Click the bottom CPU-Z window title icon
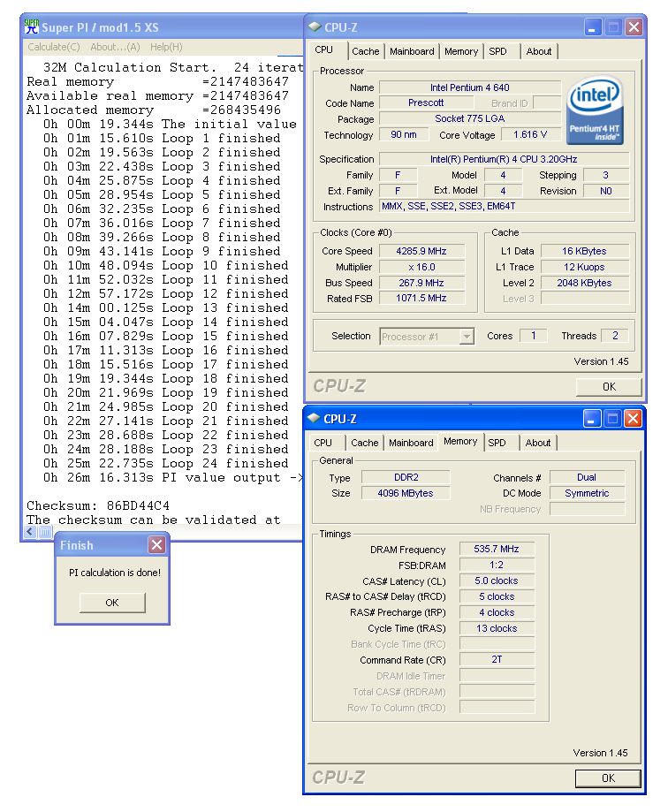The height and width of the screenshot is (812, 668). (314, 419)
